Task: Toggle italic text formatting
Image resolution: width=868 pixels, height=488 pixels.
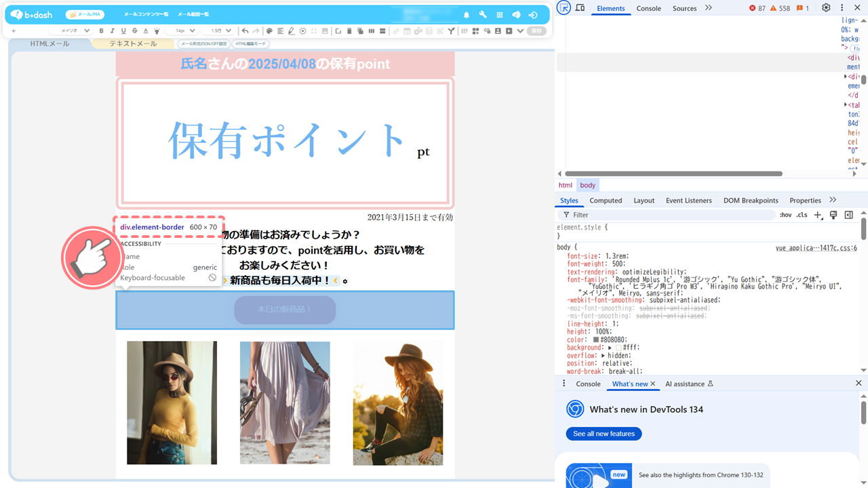Action: tap(112, 30)
